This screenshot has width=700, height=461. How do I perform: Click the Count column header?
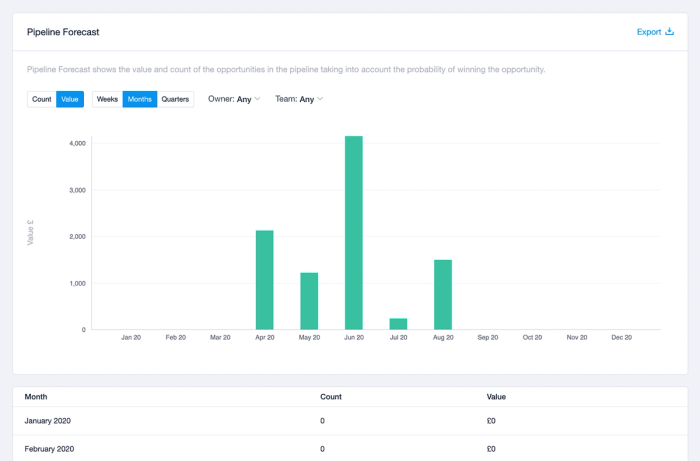click(331, 397)
